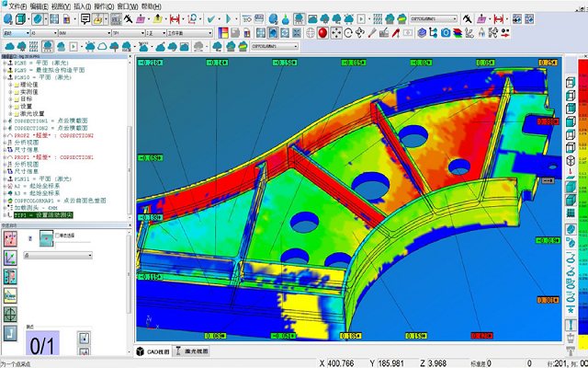
Task: Click the circular rotate arrow icon
Action: pos(348,33)
